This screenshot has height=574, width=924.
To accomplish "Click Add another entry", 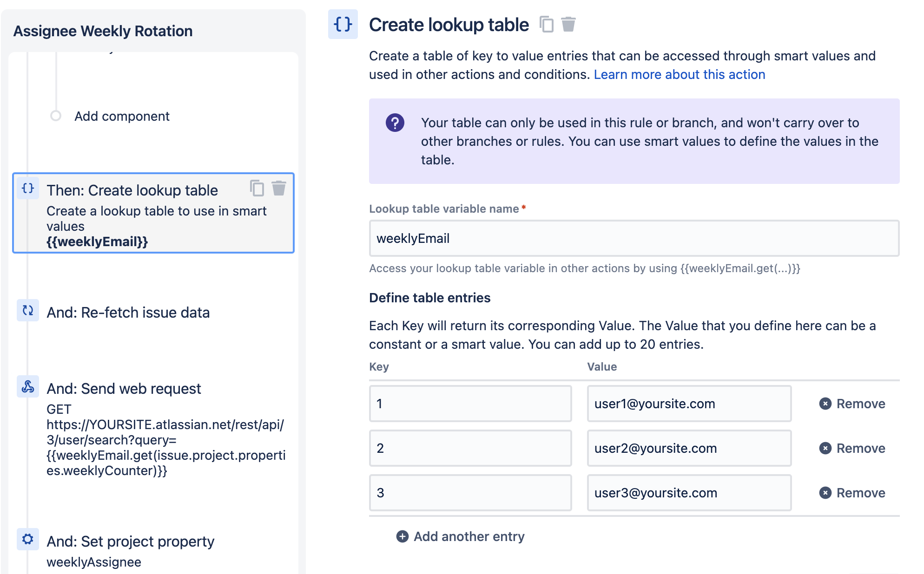I will 461,536.
